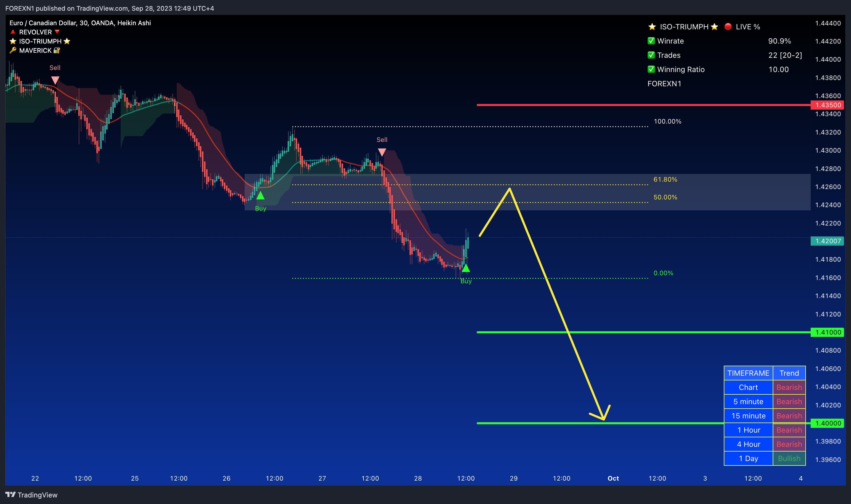Click the 0.00% Fibonacci level label
851x504 pixels.
pyautogui.click(x=663, y=273)
